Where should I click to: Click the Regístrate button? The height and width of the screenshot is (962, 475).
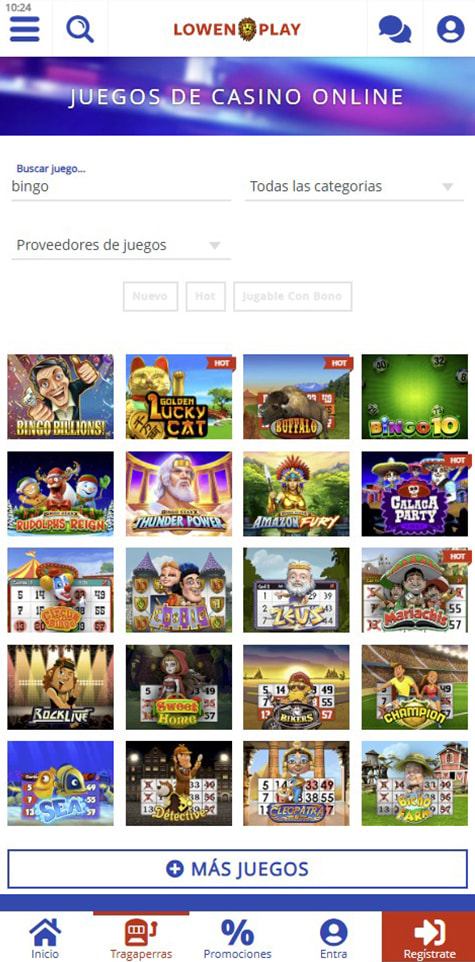428,937
